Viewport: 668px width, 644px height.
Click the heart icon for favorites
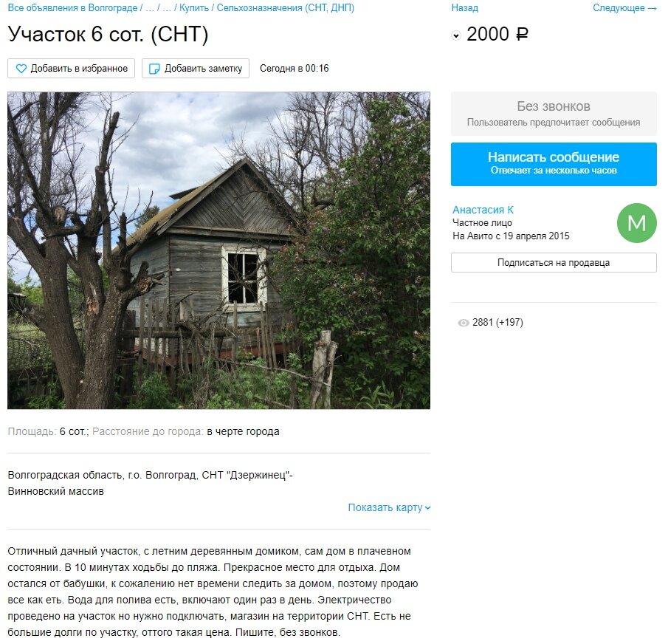coord(21,69)
